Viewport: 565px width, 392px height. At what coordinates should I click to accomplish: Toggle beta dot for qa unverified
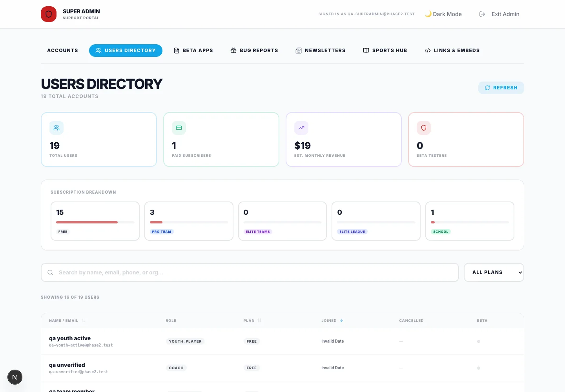coord(479,368)
